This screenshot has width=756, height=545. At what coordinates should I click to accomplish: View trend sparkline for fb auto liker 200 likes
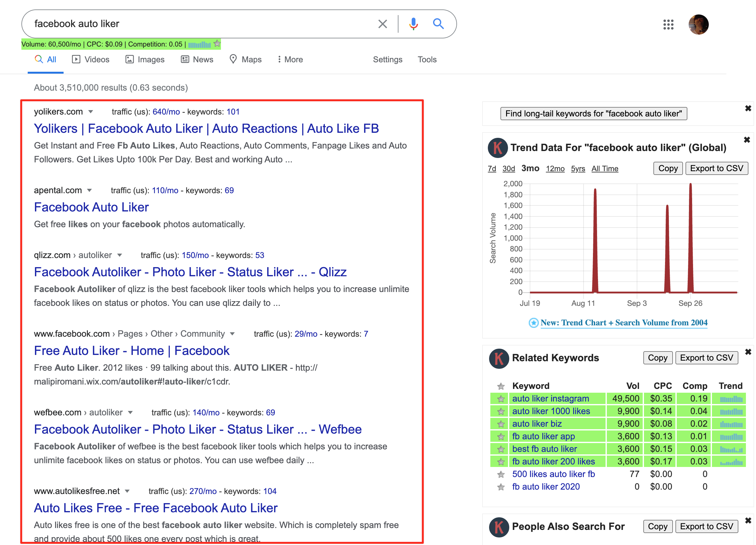point(731,462)
